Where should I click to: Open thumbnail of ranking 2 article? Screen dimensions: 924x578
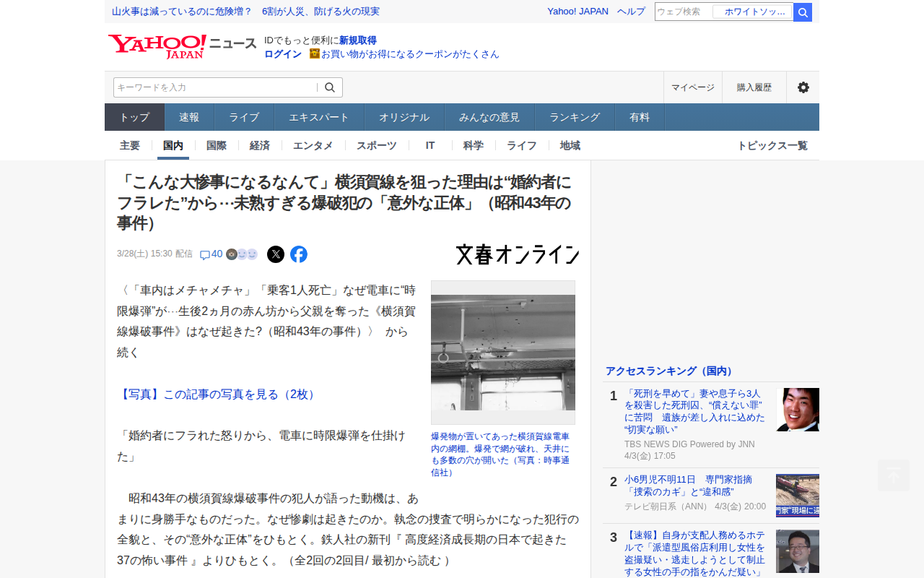point(798,496)
